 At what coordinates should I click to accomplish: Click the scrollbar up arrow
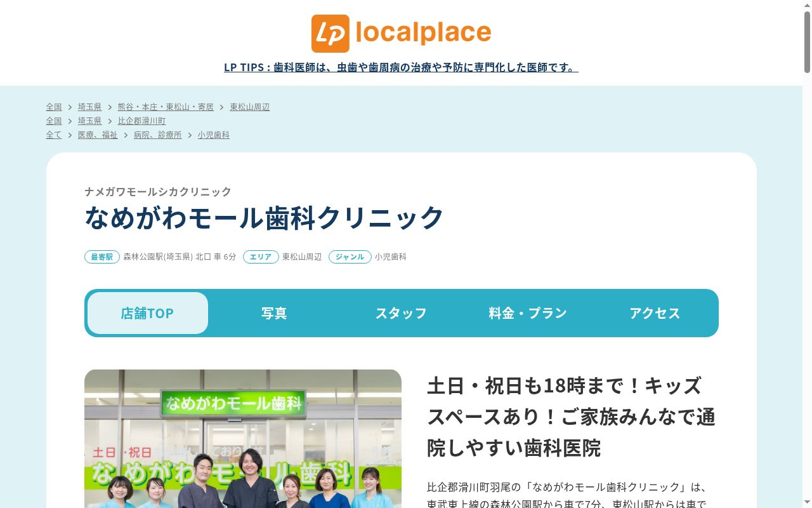coord(807,4)
